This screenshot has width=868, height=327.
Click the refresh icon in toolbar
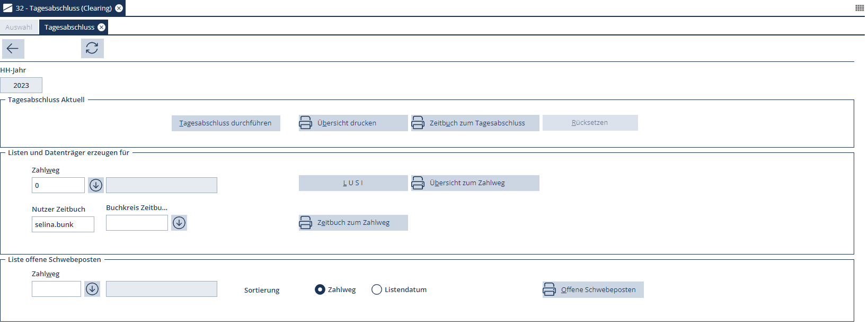click(x=92, y=48)
